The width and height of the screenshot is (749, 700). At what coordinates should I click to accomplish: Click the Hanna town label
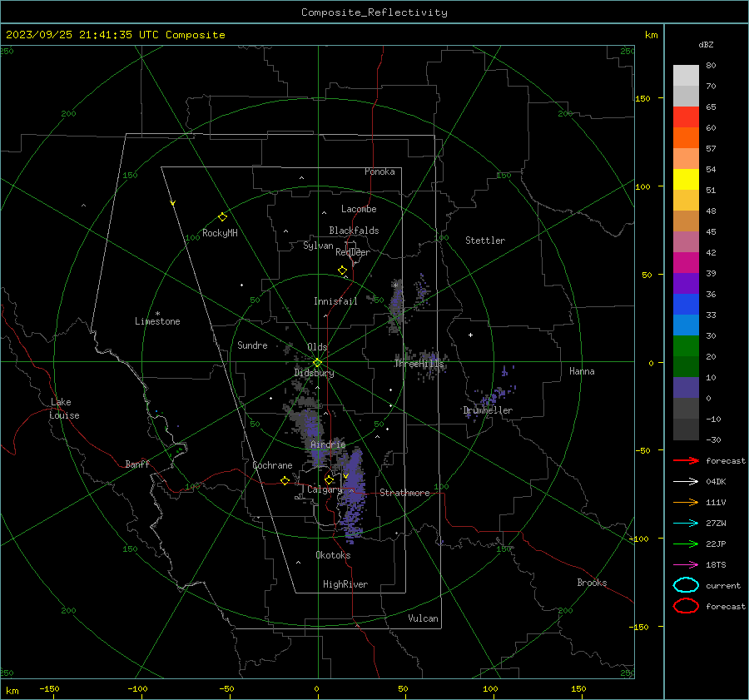click(x=582, y=371)
